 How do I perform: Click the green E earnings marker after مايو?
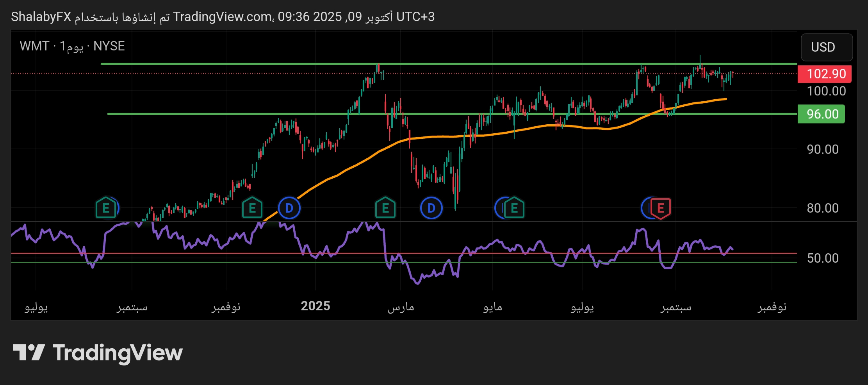pos(514,208)
